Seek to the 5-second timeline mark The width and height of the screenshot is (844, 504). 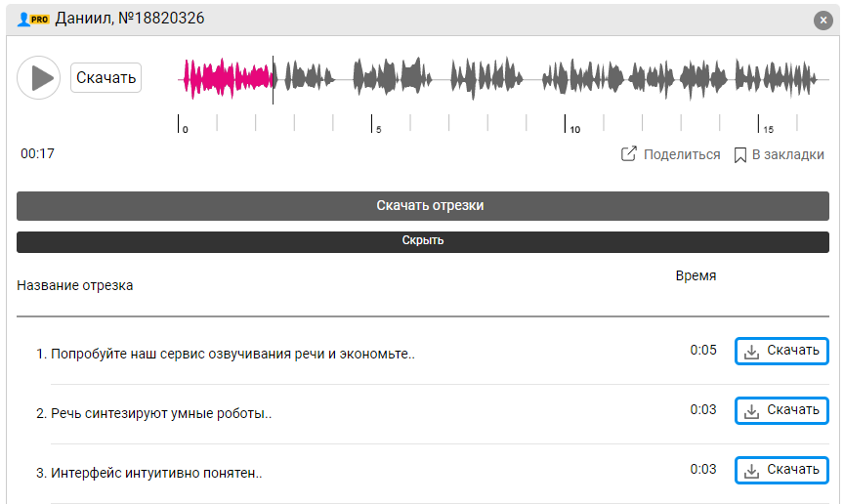click(x=372, y=124)
